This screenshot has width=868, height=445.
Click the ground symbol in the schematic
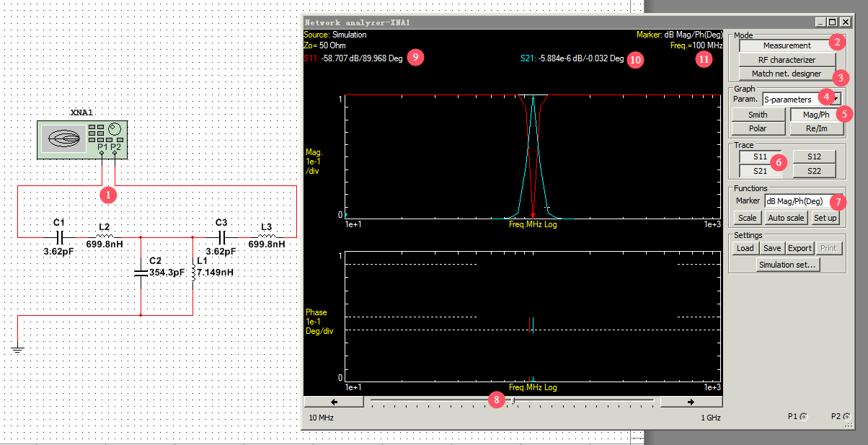pos(17,350)
